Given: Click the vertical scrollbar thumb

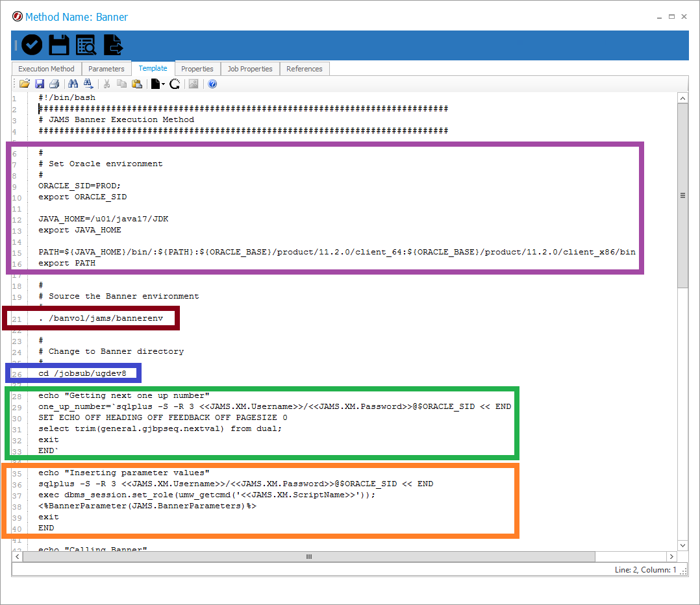Looking at the screenshot, I should (x=682, y=195).
